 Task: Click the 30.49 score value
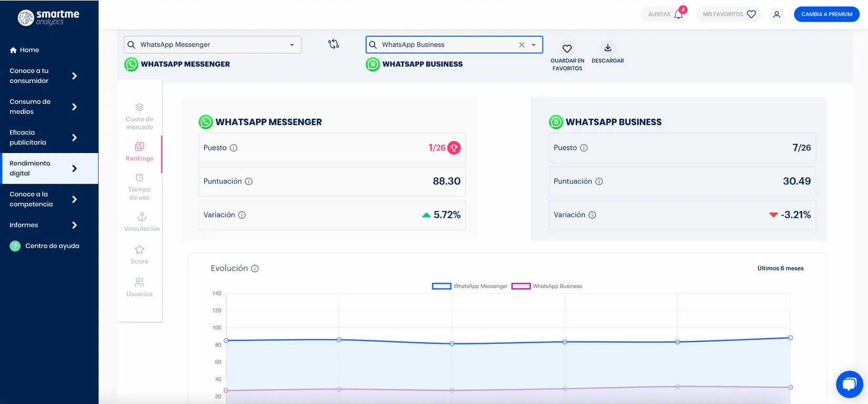797,181
